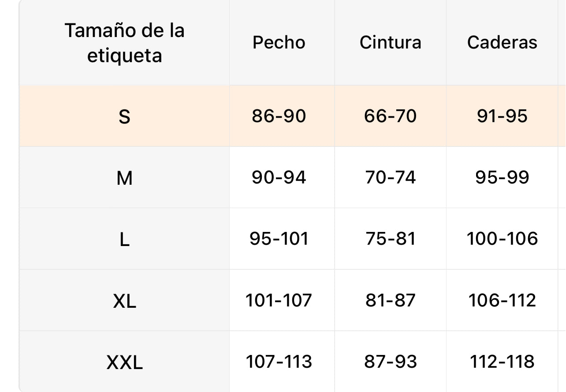Choose the size L row label
Viewport: 566px width, 392px height.
tap(124, 239)
